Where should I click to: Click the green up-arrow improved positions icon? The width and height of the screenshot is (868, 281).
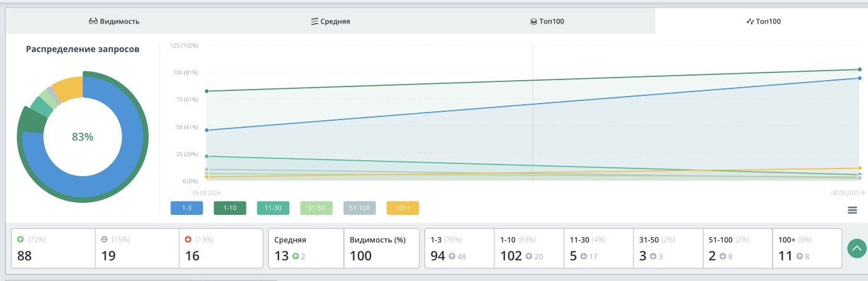[21, 240]
